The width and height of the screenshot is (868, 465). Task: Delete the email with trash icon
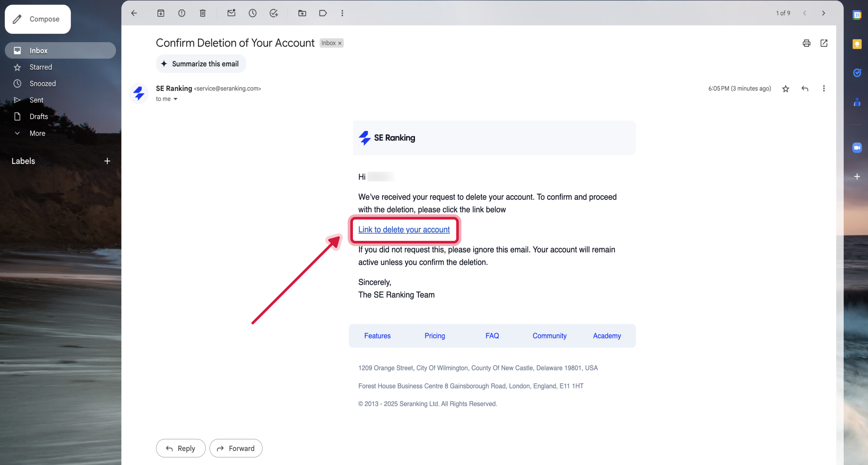[203, 13]
